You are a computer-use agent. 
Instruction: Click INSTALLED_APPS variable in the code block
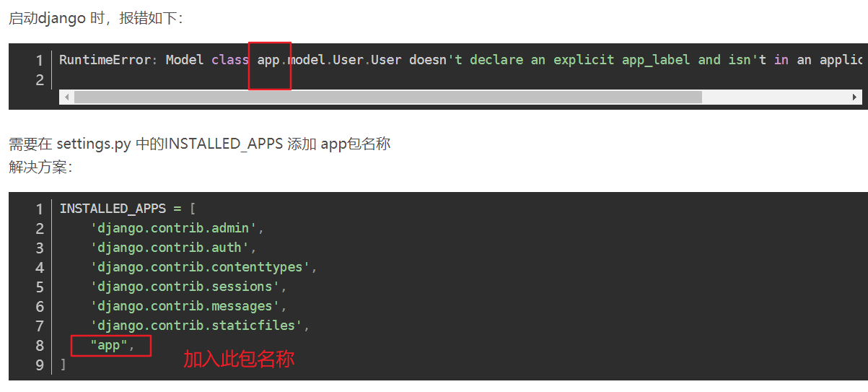pos(112,209)
